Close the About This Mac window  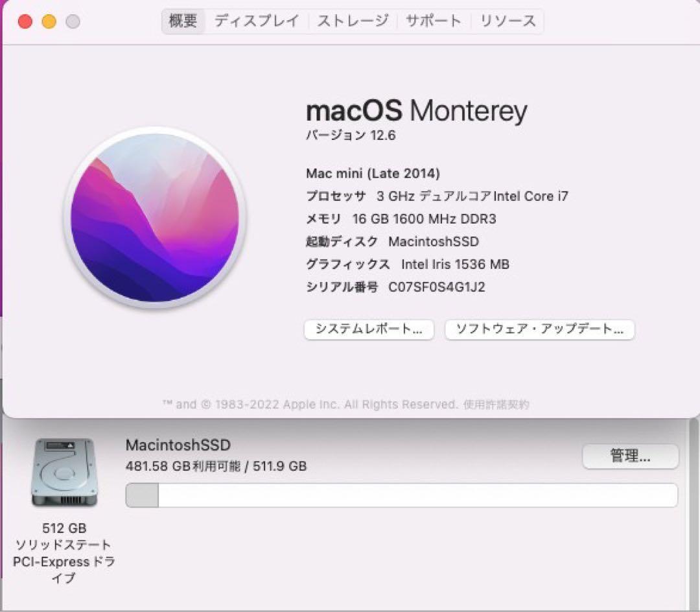[x=25, y=21]
